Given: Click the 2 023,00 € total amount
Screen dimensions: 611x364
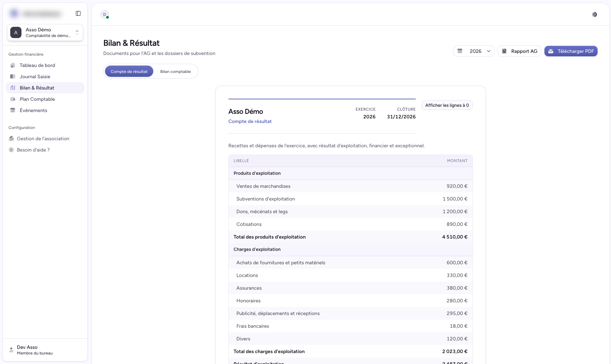Looking at the screenshot, I should tap(455, 351).
